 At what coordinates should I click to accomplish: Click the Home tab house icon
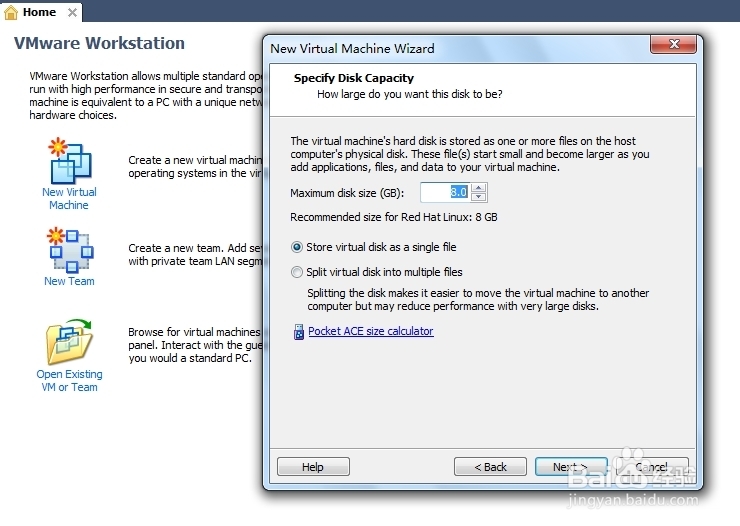10,12
